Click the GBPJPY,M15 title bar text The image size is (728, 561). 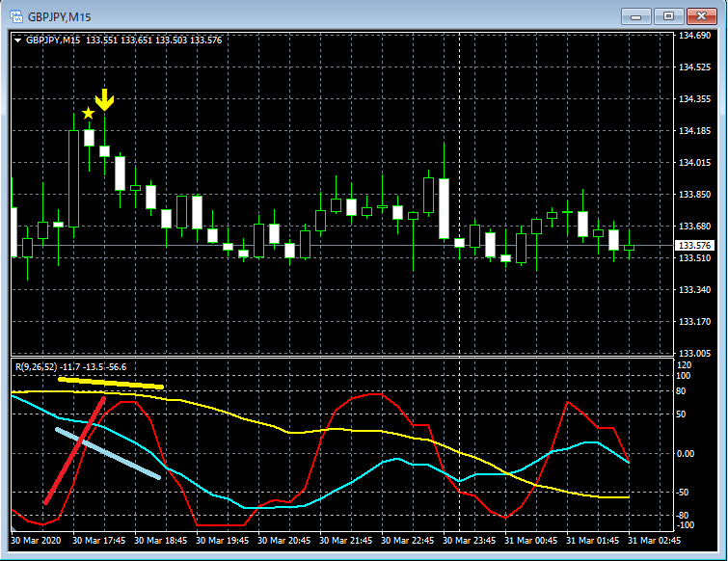coord(60,16)
